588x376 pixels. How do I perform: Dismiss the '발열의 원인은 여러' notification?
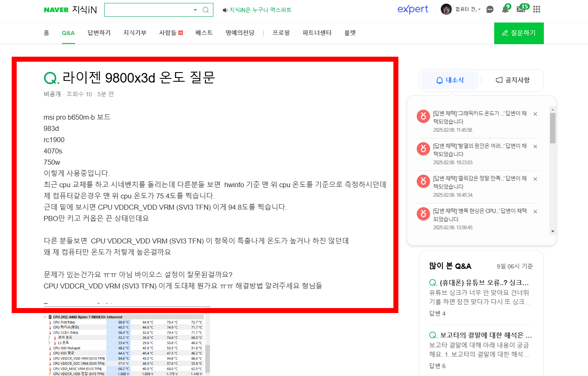tap(535, 146)
